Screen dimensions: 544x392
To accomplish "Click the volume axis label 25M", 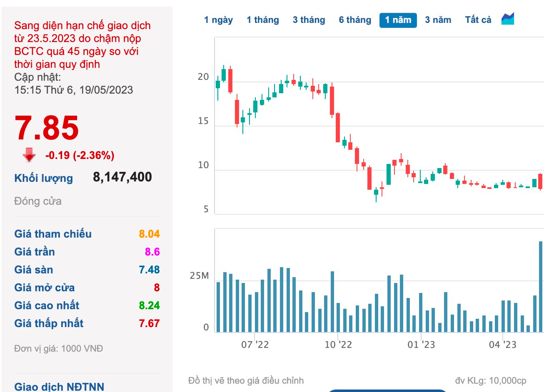I will coord(199,276).
